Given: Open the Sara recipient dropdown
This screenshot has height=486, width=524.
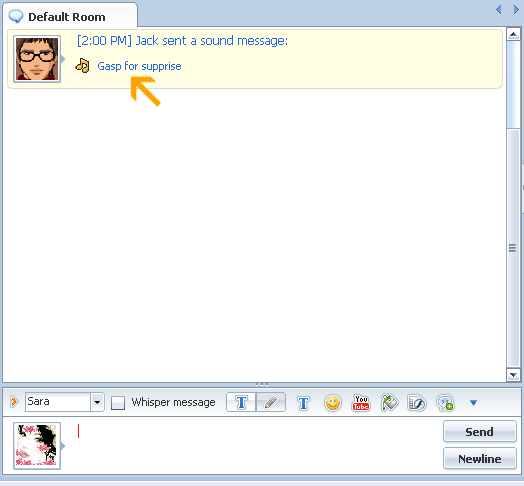Looking at the screenshot, I should 97,402.
